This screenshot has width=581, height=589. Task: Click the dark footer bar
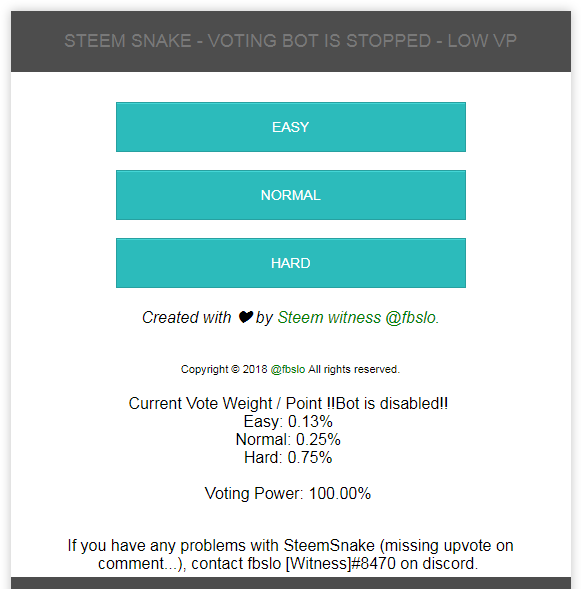pyautogui.click(x=291, y=583)
